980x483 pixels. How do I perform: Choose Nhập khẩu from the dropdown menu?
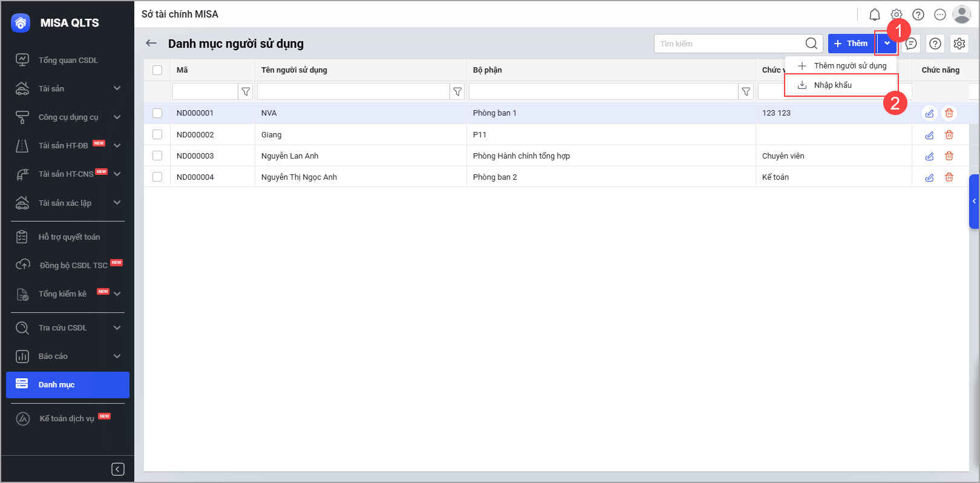pyautogui.click(x=832, y=85)
